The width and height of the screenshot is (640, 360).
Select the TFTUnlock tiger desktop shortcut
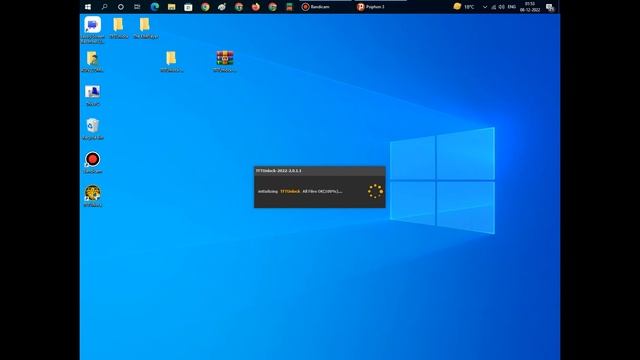coord(93,196)
